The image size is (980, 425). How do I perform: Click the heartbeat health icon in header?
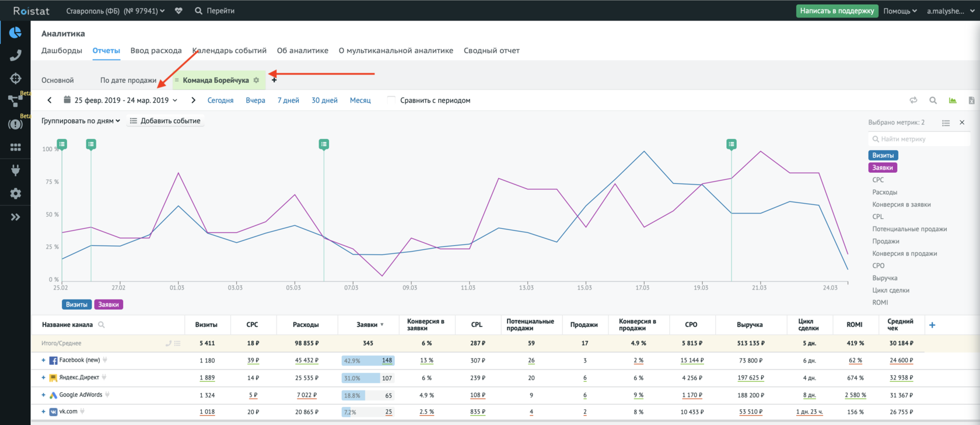[178, 11]
